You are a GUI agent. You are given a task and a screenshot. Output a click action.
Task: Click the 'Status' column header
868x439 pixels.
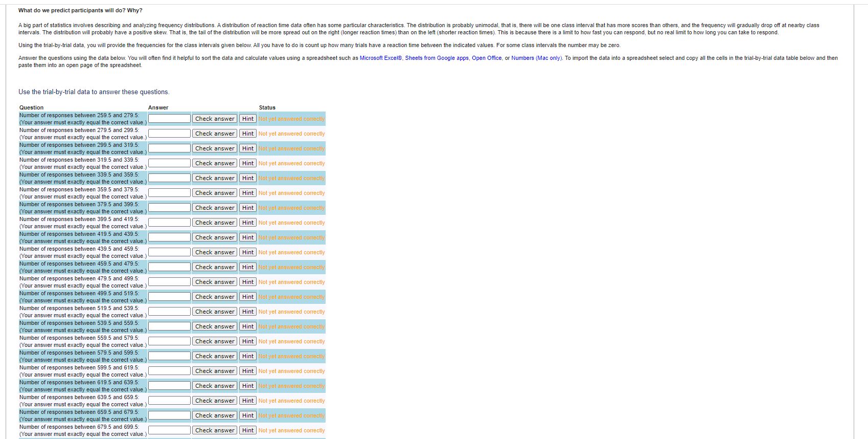tap(267, 107)
